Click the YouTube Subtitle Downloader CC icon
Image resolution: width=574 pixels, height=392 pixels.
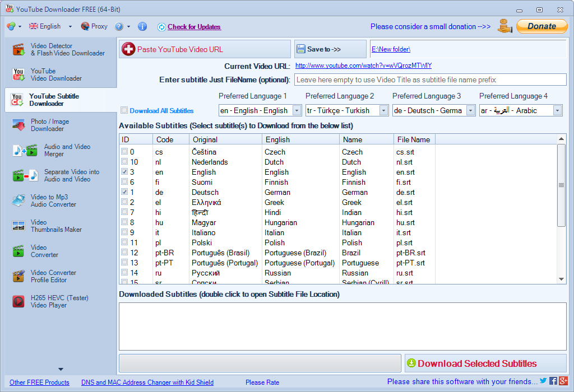click(17, 100)
